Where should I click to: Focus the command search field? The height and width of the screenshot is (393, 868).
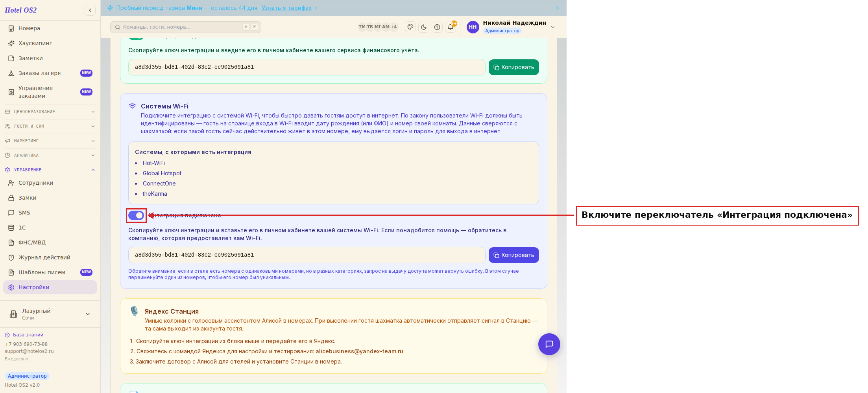point(186,27)
